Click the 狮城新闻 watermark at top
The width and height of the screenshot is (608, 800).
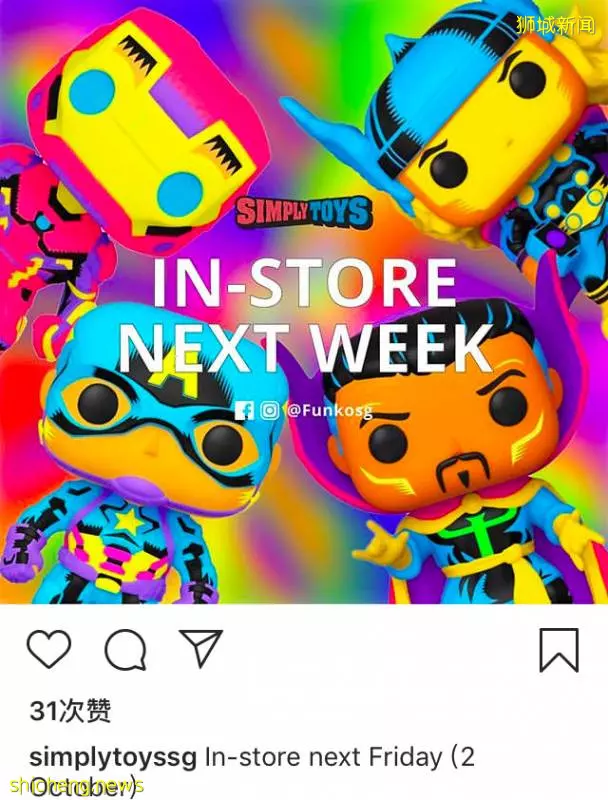555,25
